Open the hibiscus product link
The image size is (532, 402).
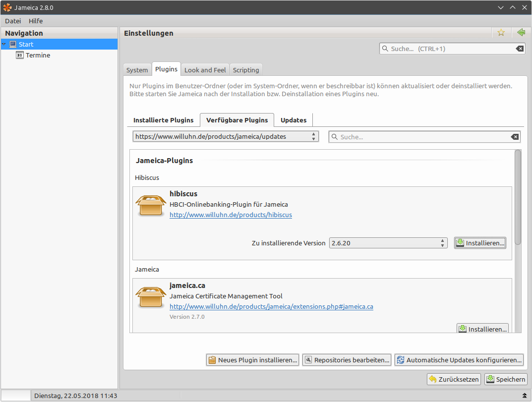click(x=231, y=215)
